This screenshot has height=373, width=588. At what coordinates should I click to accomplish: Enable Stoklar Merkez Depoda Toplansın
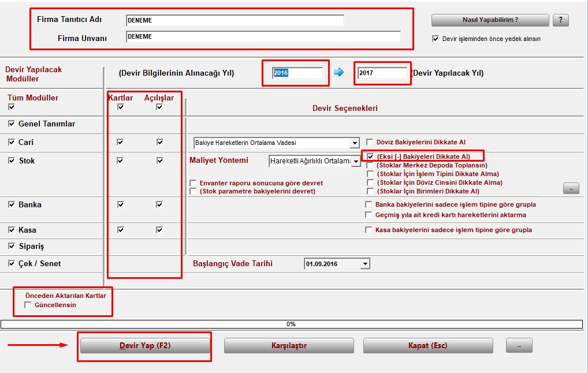pyautogui.click(x=370, y=165)
